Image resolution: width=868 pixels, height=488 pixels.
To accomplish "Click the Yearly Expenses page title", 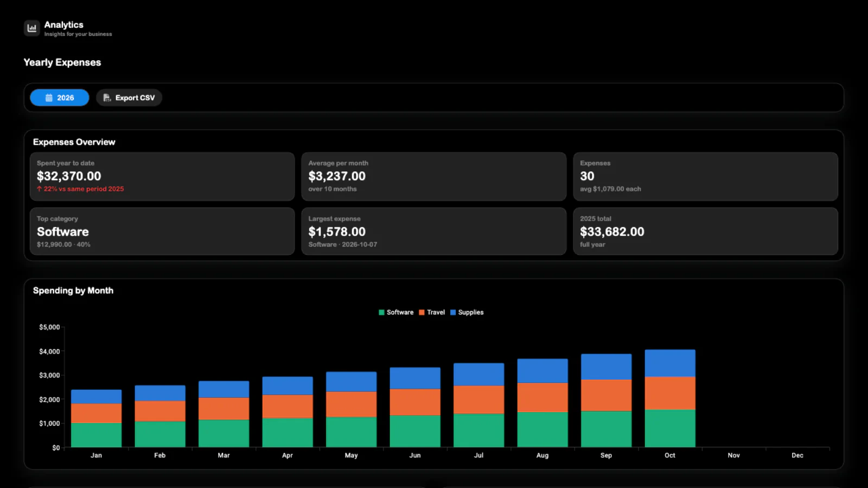I will pos(62,62).
